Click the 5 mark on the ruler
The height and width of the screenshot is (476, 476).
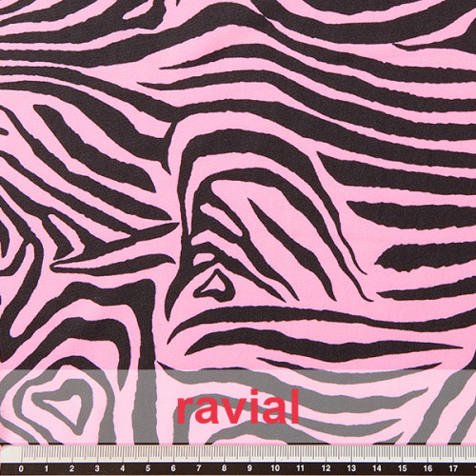click(148, 468)
